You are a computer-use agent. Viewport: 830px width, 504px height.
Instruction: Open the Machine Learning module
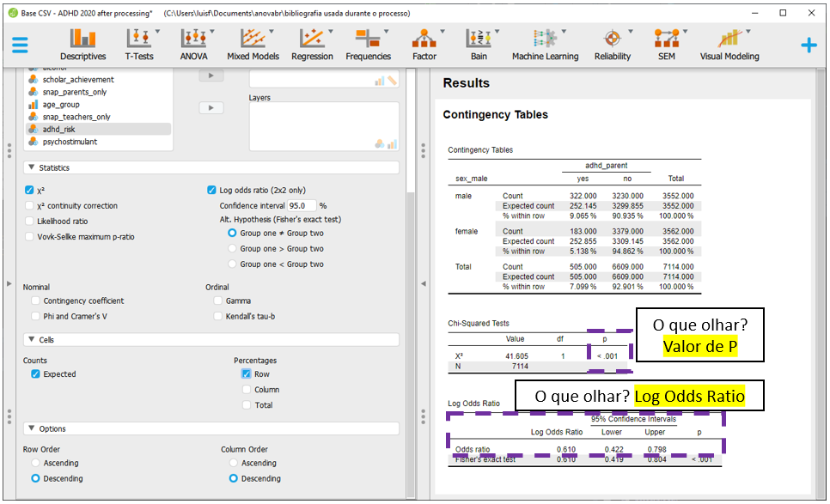click(545, 45)
